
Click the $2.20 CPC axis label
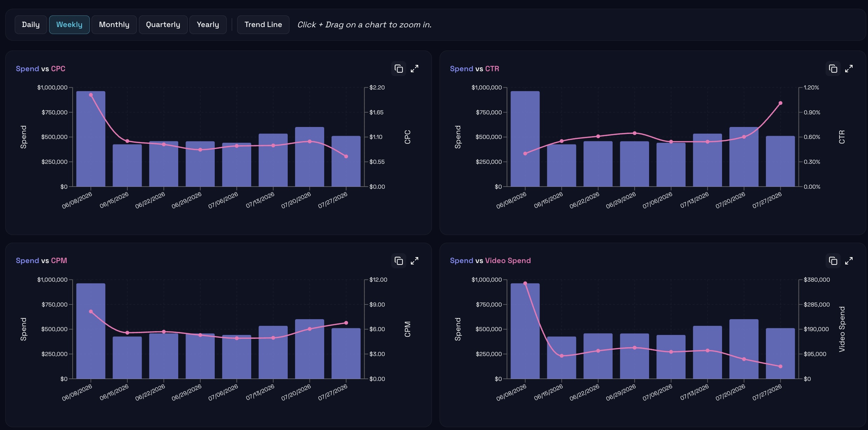pos(377,87)
